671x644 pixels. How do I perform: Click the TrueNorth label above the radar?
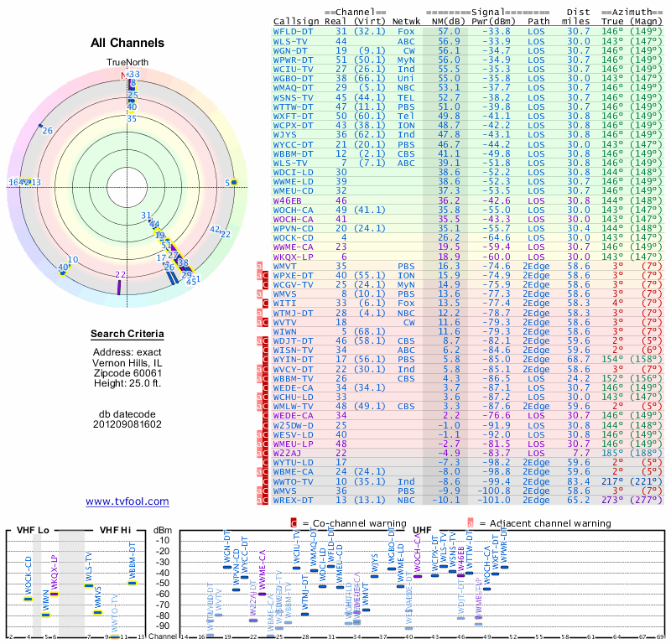click(x=127, y=64)
